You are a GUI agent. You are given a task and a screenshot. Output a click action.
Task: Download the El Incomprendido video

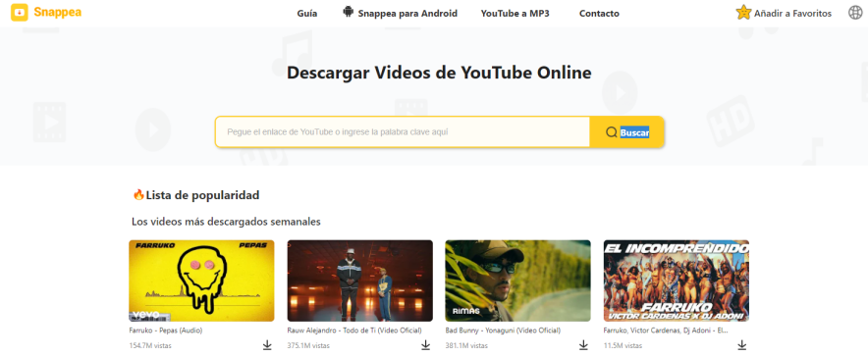click(741, 345)
